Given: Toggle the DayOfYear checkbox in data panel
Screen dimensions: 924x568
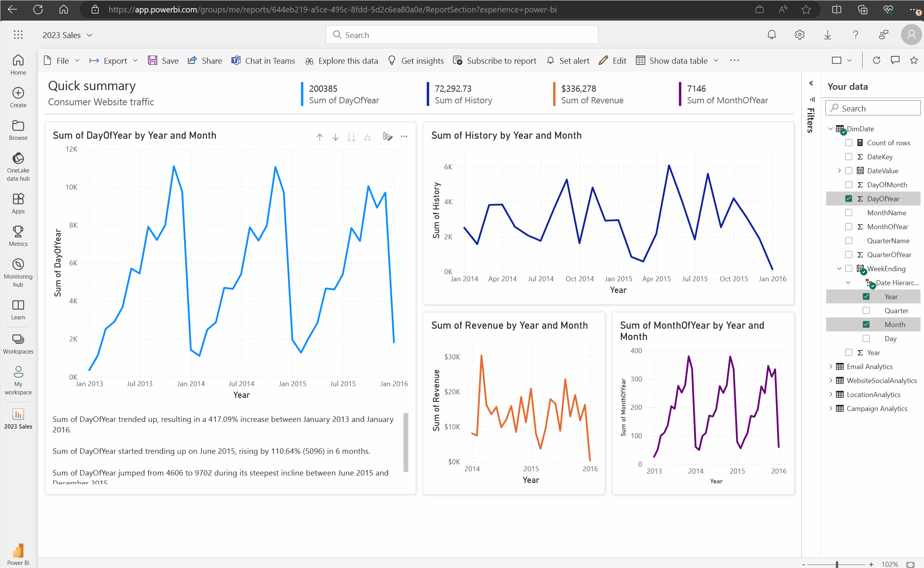Looking at the screenshot, I should (848, 199).
